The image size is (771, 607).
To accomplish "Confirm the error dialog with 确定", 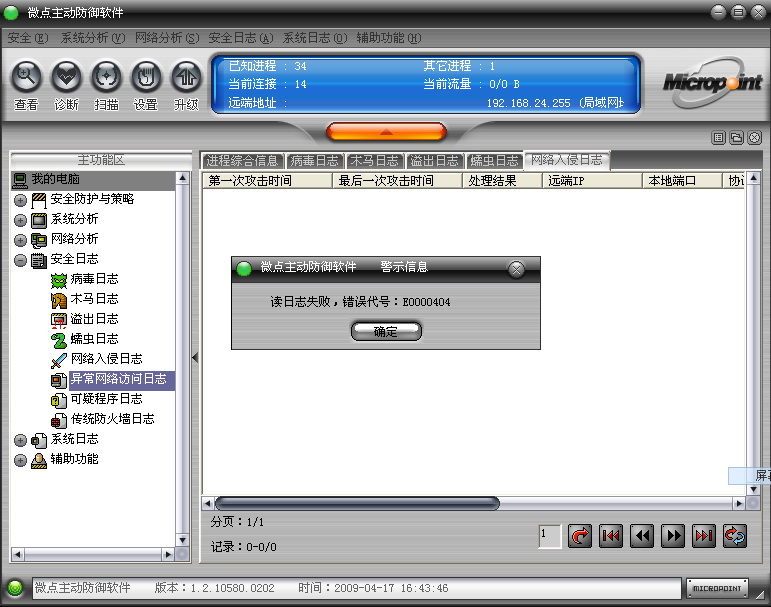I will pyautogui.click(x=386, y=331).
